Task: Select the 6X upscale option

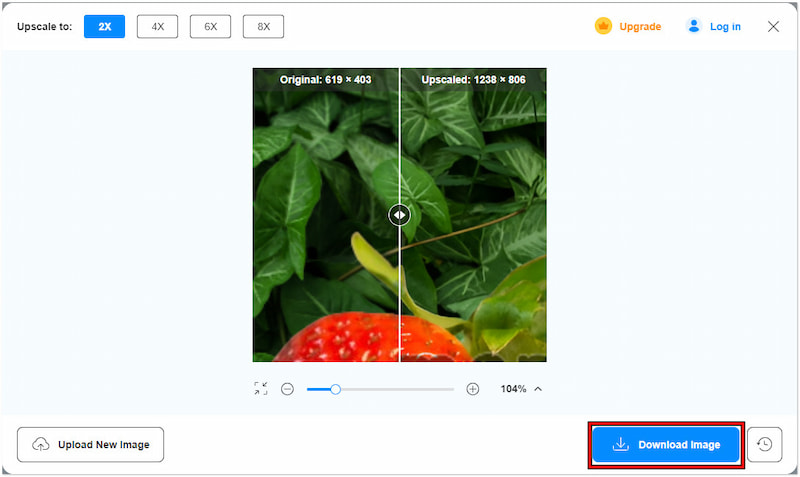Action: click(x=210, y=27)
